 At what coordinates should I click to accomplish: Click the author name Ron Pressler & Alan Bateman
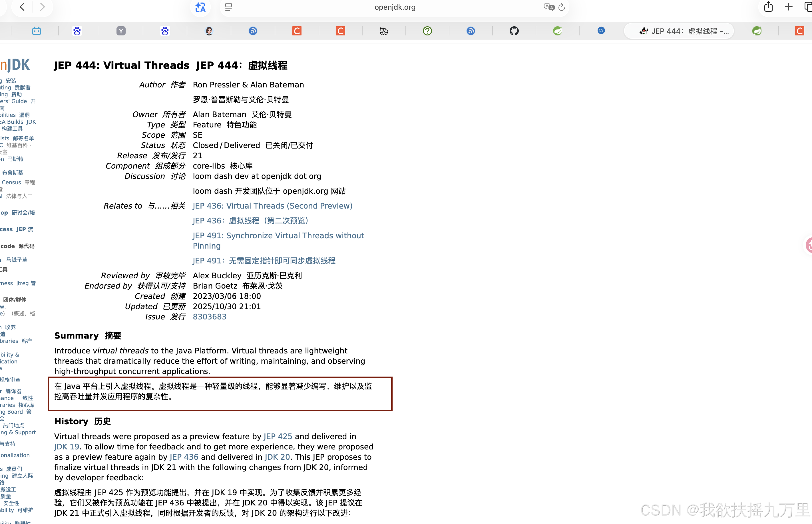(248, 85)
